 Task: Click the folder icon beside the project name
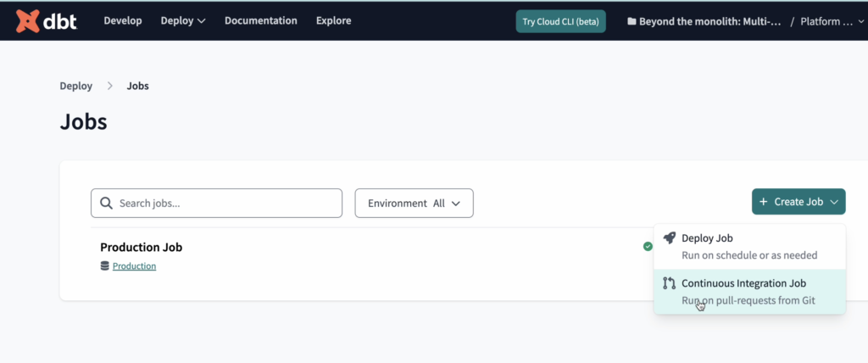coord(632,21)
